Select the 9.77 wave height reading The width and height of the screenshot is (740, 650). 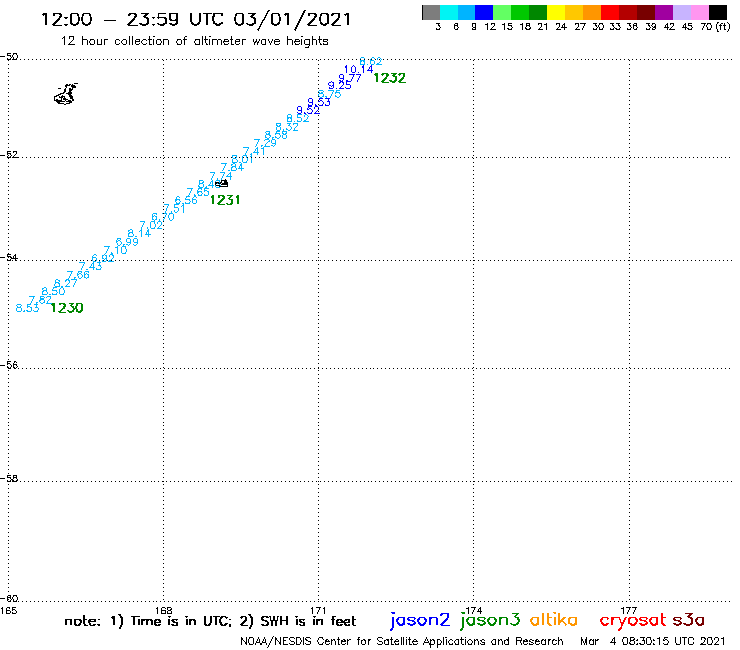[x=350, y=78]
